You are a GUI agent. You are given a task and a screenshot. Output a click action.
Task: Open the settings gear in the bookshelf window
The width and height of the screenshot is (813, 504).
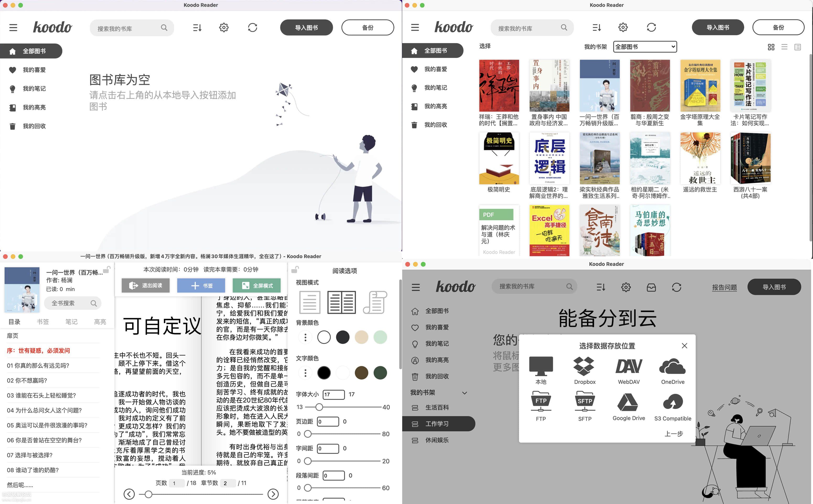pyautogui.click(x=623, y=27)
